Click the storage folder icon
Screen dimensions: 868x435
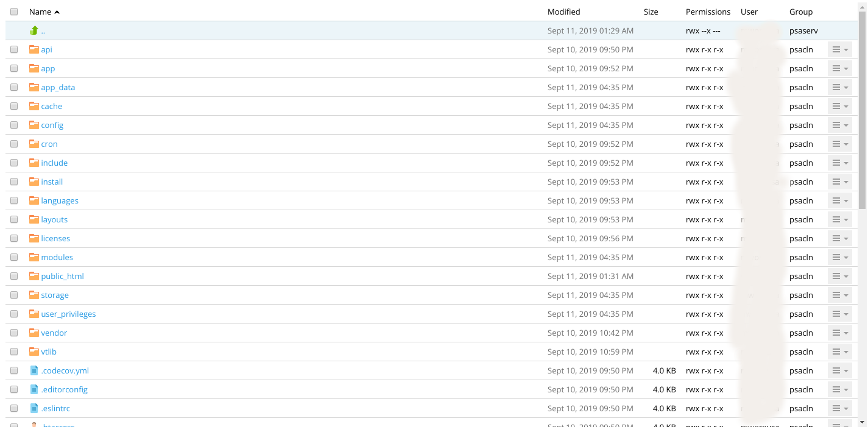[x=34, y=295]
